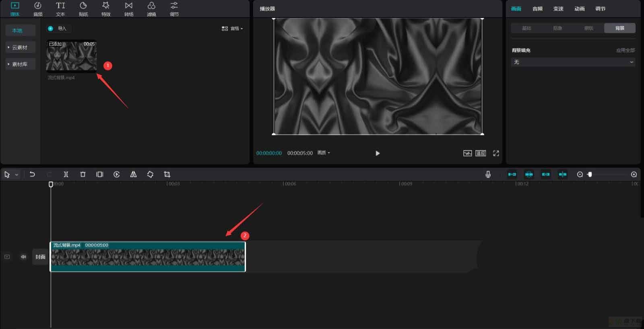Image resolution: width=644 pixels, height=329 pixels.
Task: Select the mp4 clip on the timeline track
Action: tap(148, 257)
